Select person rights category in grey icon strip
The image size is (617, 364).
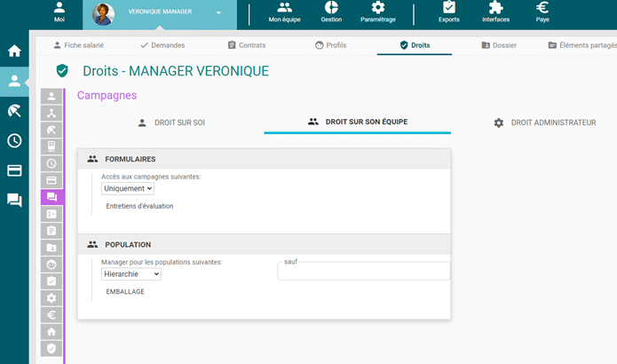[x=51, y=96]
